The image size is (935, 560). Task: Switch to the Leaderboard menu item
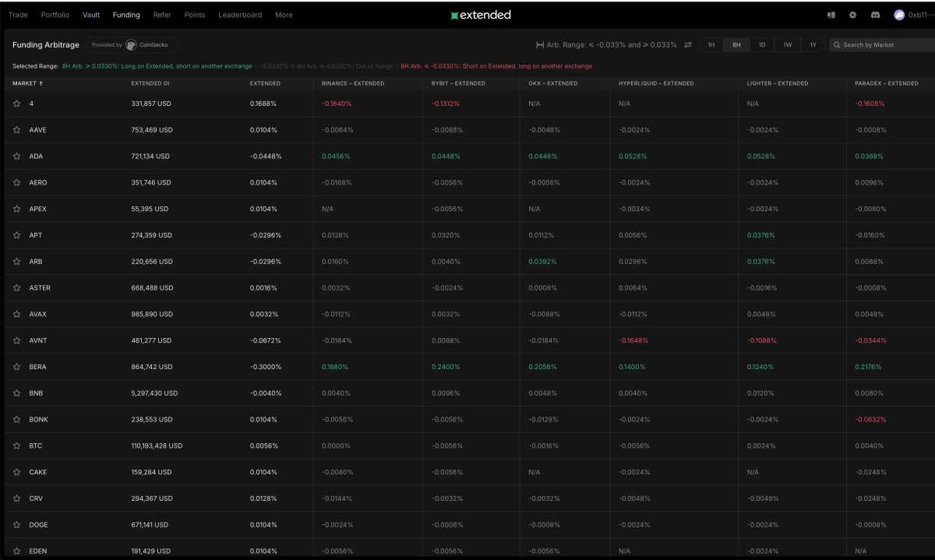pyautogui.click(x=239, y=14)
